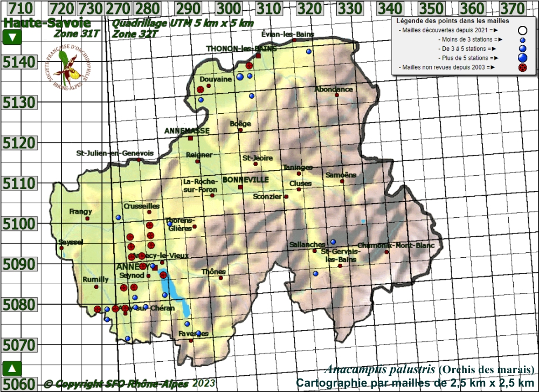Click the Copyright SFO Rhône-Alpes text
Image resolution: width=539 pixels, height=392 pixels.
point(116,384)
